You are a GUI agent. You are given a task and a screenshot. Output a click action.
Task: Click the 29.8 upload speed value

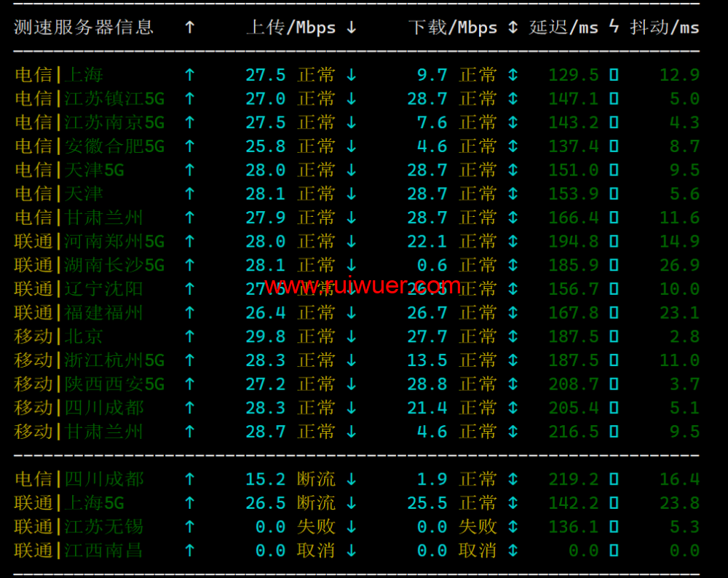click(x=265, y=336)
